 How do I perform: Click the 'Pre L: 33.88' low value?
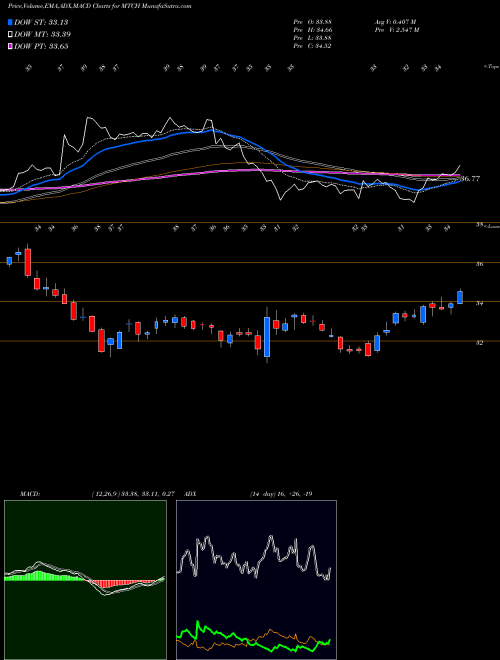point(312,38)
